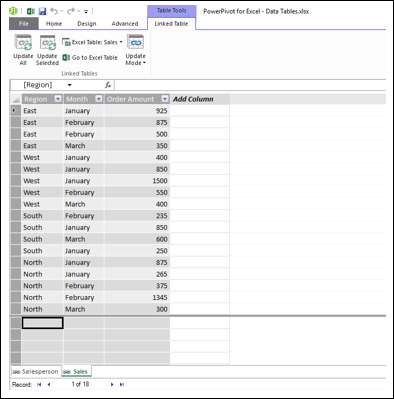
Task: Click in the formula bar input
Action: pyautogui.click(x=250, y=85)
